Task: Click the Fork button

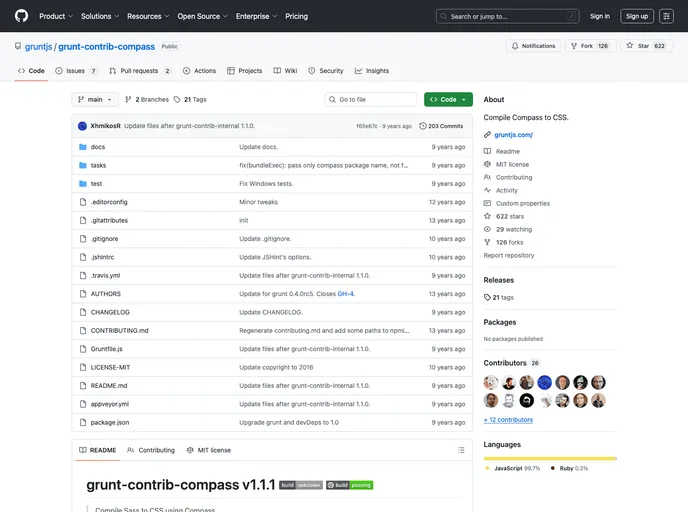Action: 590,46
